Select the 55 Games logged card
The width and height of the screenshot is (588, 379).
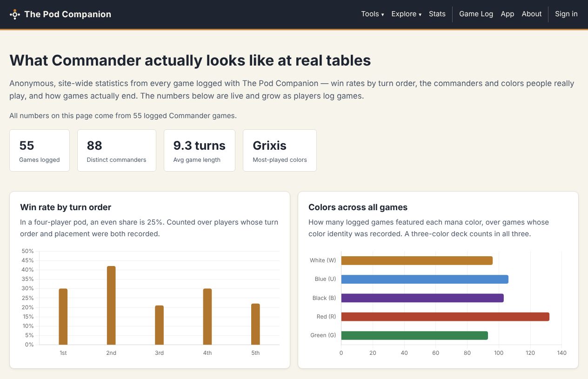(40, 150)
